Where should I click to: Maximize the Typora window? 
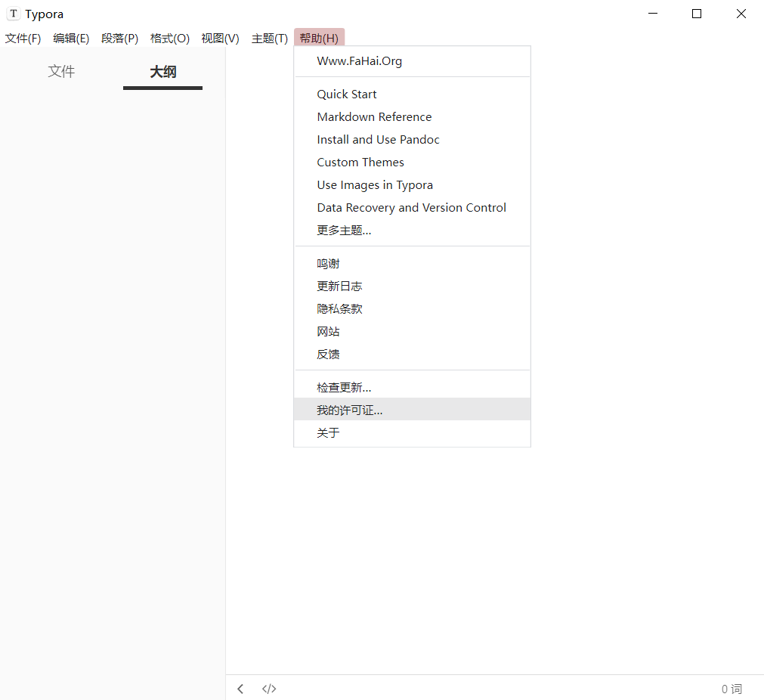pos(697,14)
